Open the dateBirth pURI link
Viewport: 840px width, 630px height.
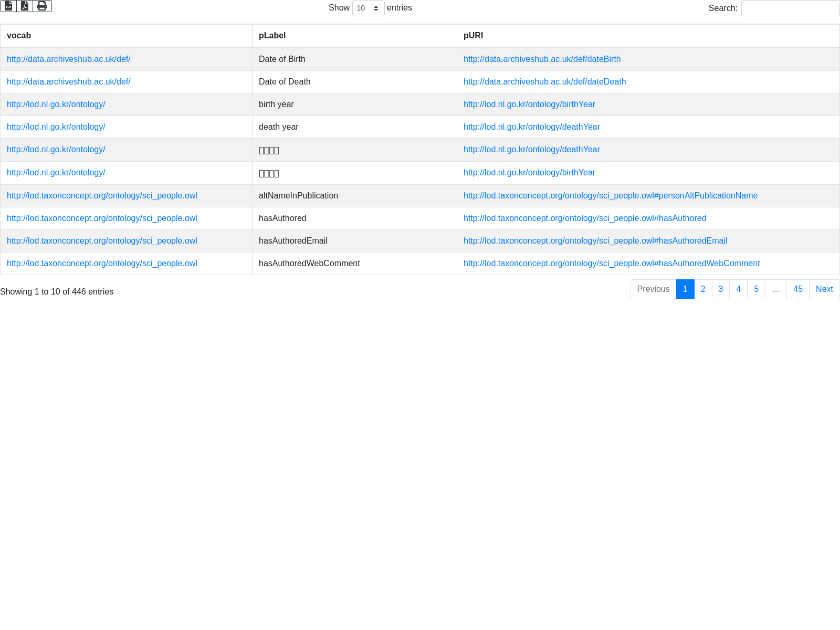542,59
